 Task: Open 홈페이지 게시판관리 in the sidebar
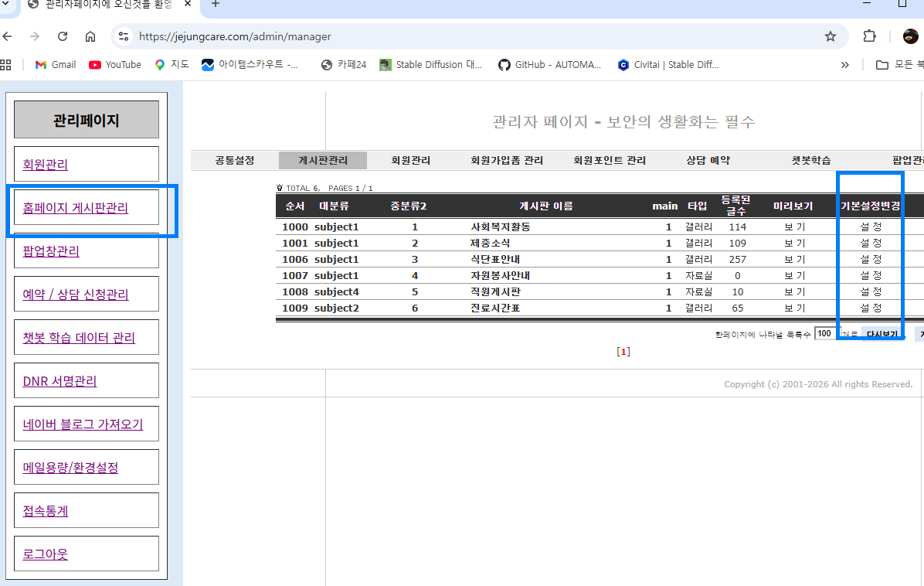coord(76,207)
